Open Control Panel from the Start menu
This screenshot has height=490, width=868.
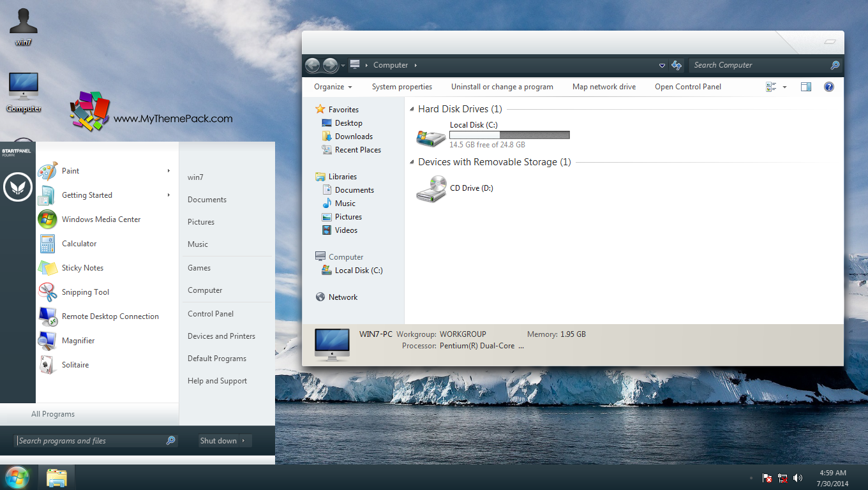point(211,314)
